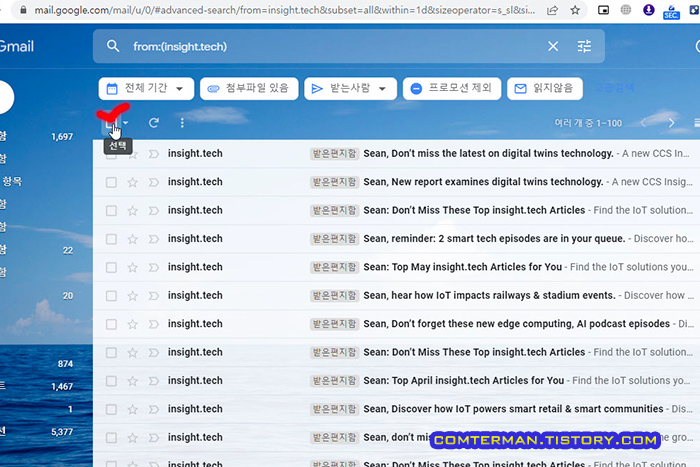Check the 'smart retail & smart communities' email
This screenshot has height=467, width=700.
pos(111,409)
